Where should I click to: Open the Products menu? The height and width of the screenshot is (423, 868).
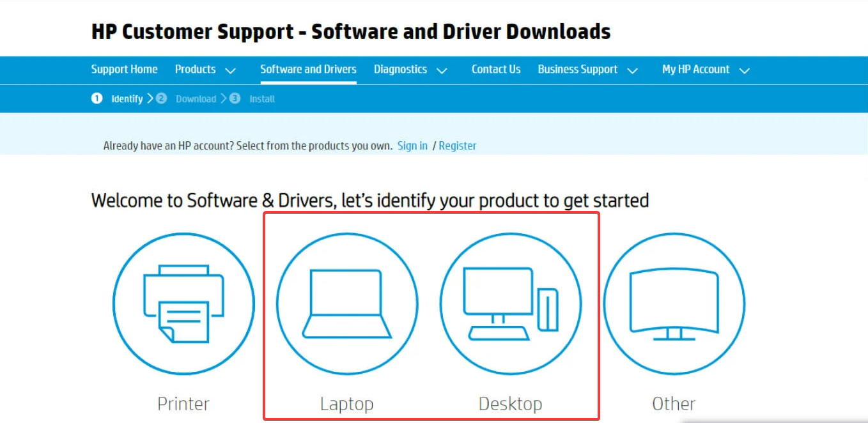195,70
